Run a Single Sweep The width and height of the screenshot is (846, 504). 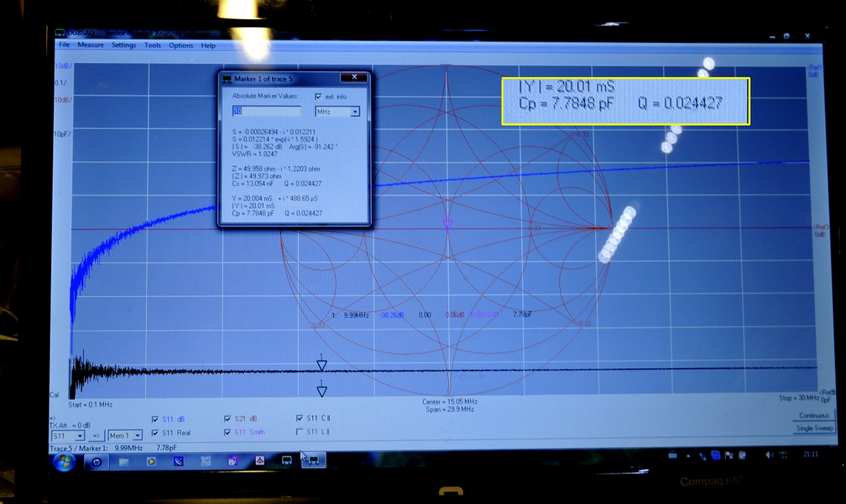point(814,428)
